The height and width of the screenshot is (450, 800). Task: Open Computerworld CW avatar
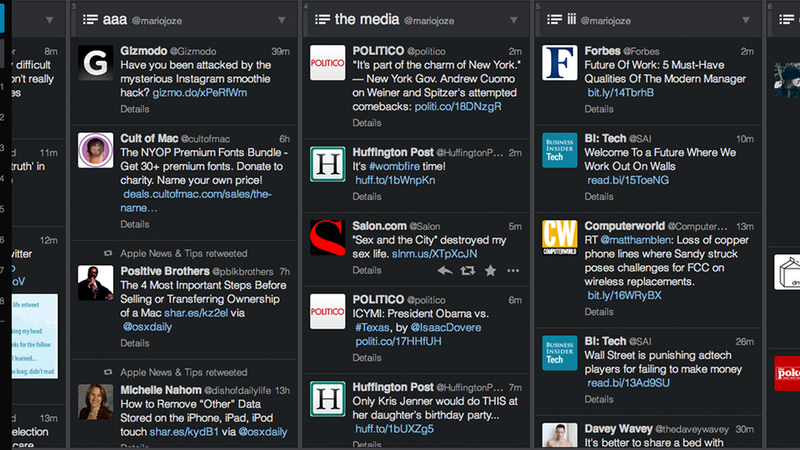pos(560,238)
